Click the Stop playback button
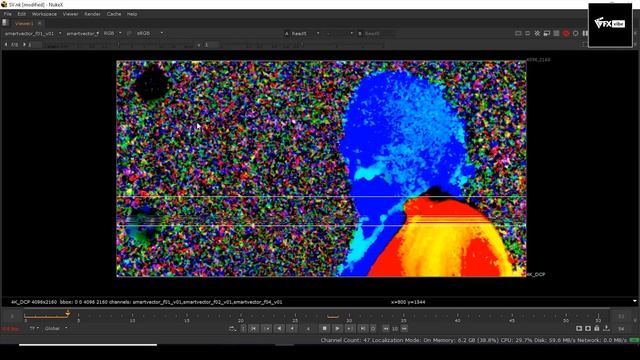The height and width of the screenshot is (360, 640). point(324,328)
